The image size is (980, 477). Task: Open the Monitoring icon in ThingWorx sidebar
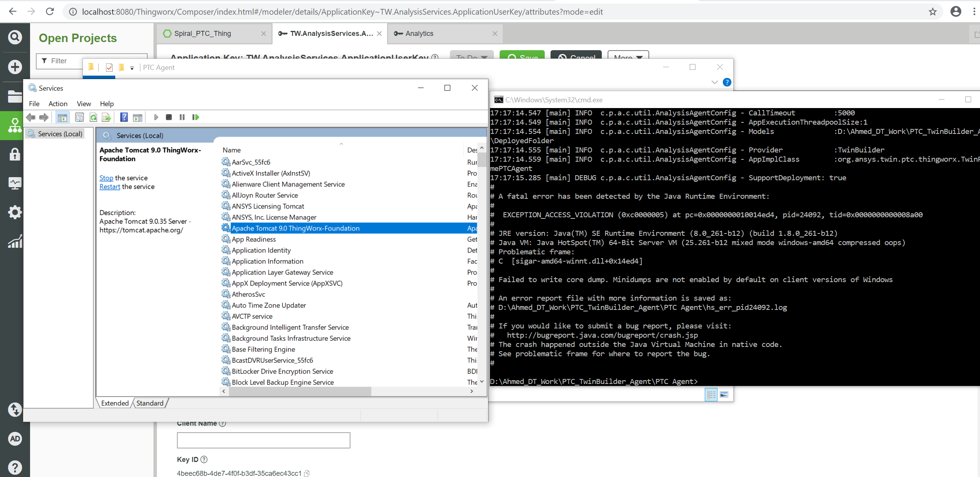click(x=15, y=183)
